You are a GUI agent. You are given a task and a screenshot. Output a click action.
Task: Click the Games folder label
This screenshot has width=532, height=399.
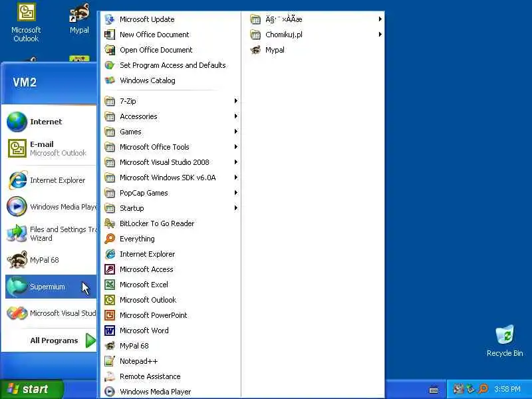coord(130,132)
